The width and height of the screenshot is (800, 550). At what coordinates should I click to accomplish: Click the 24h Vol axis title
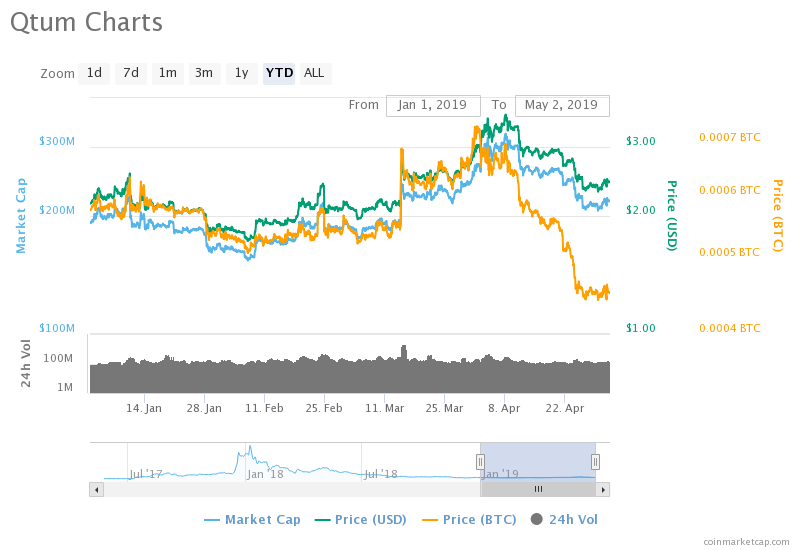[26, 363]
